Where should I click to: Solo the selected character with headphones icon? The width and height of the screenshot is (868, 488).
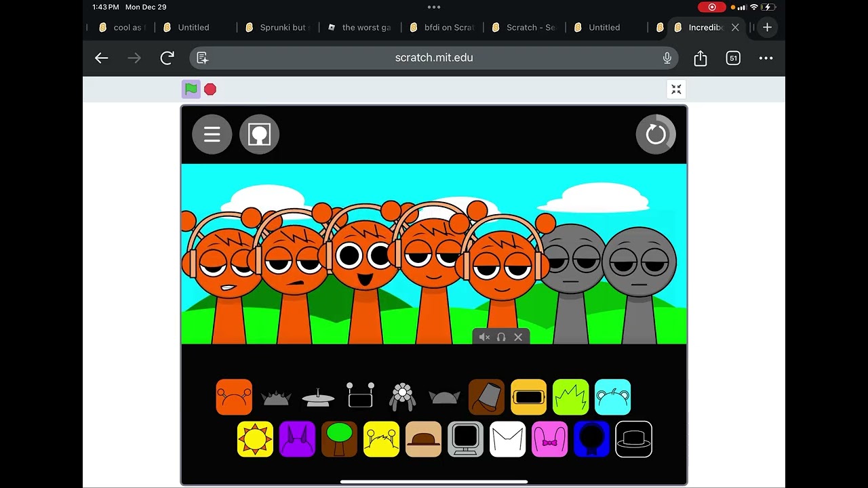501,337
